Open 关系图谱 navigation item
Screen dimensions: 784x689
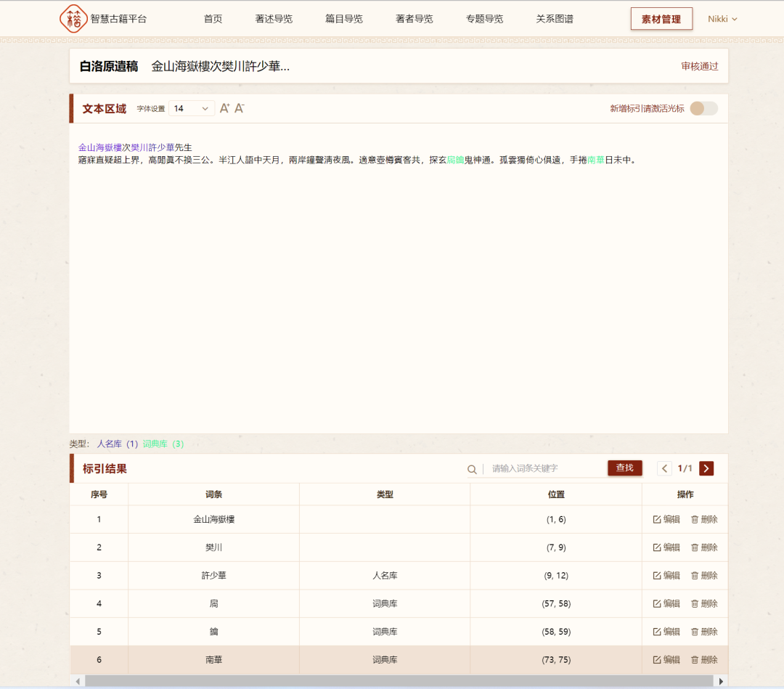(x=555, y=19)
